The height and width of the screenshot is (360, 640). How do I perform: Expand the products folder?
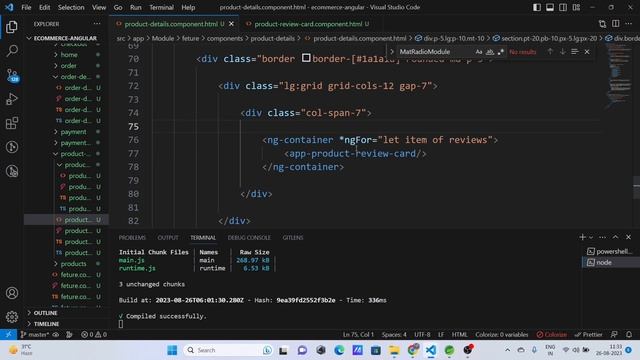(x=73, y=264)
